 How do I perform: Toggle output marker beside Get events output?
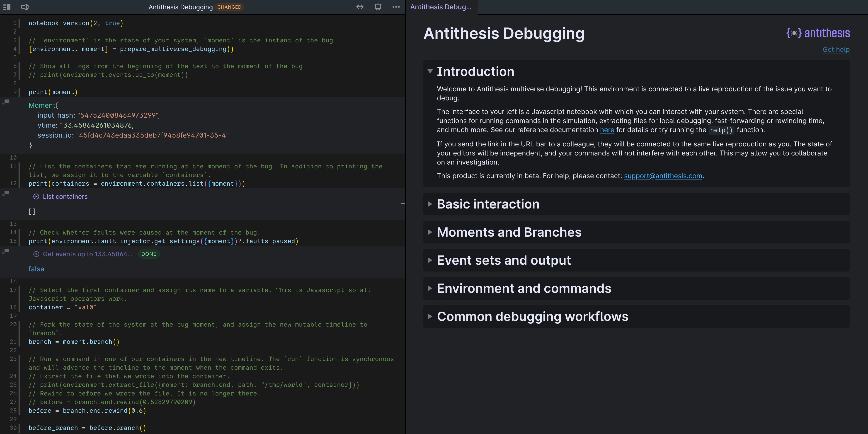pos(6,251)
